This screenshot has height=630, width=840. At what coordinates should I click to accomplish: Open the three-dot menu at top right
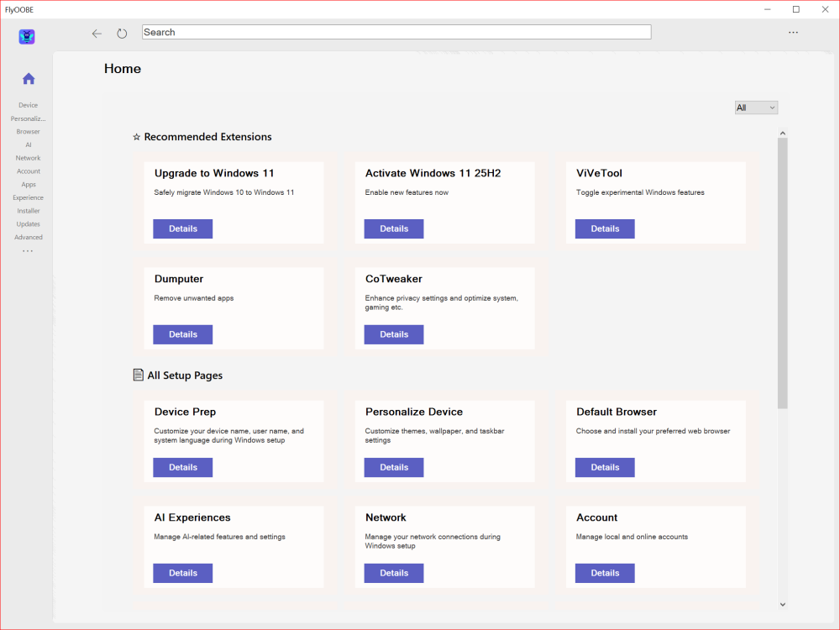click(793, 33)
